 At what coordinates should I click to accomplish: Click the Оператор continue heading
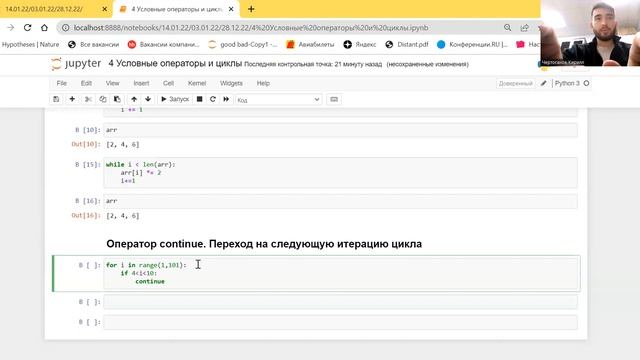[x=264, y=244]
